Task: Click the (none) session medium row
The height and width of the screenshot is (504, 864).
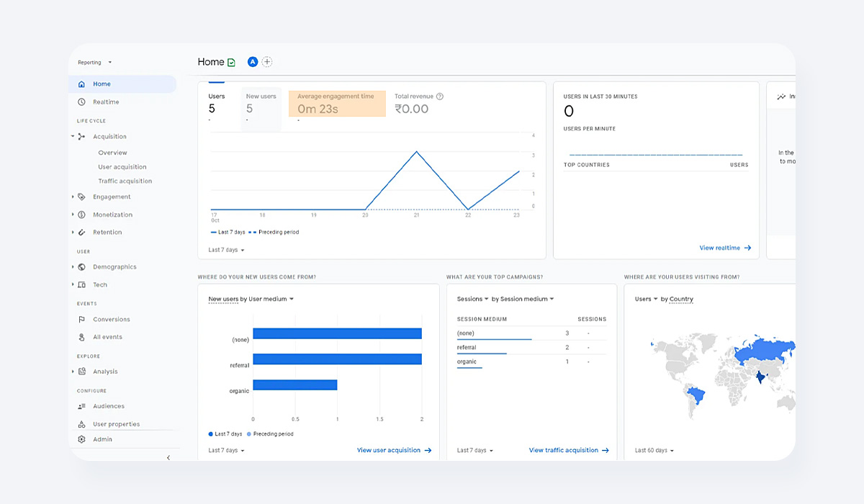Action: pyautogui.click(x=531, y=333)
